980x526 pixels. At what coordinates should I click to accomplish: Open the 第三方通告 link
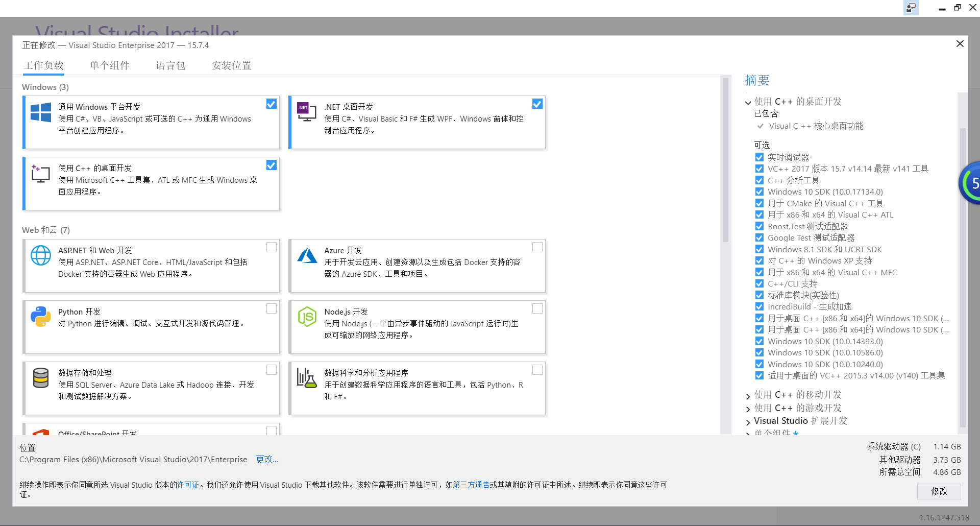click(471, 485)
